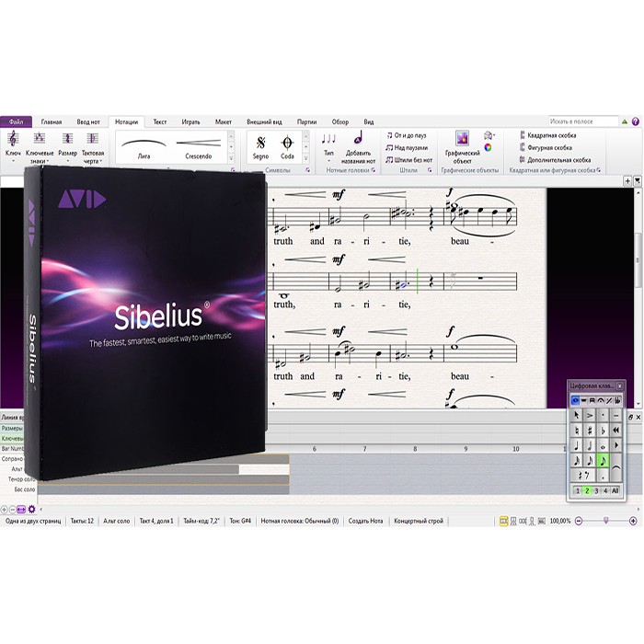Toggle the natural sign on keypad
The height and width of the screenshot is (644, 644).
point(576,430)
